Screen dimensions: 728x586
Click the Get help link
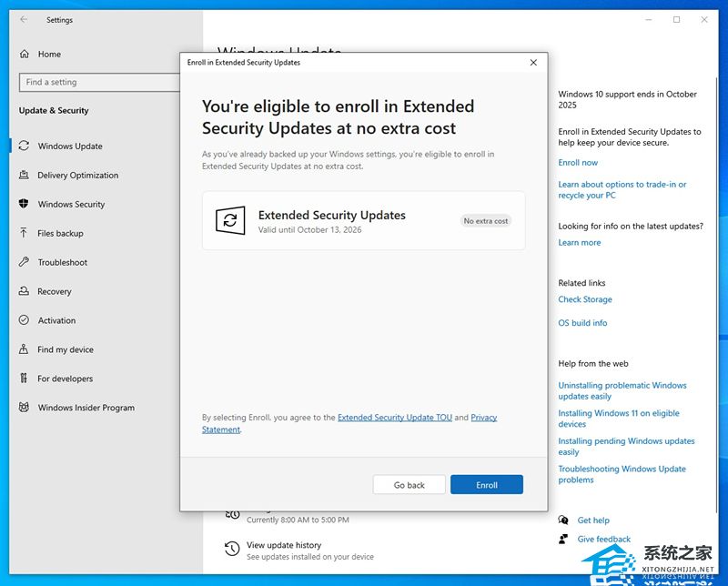(593, 520)
